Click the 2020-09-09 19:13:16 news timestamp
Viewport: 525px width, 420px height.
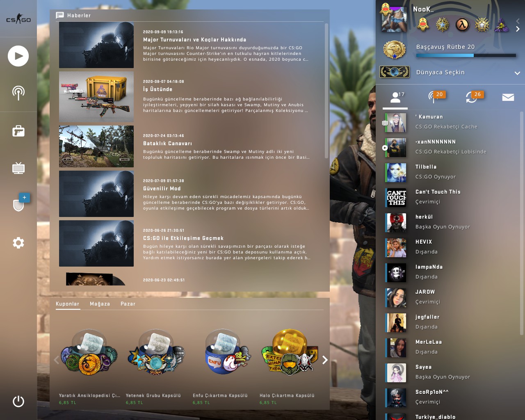(163, 32)
